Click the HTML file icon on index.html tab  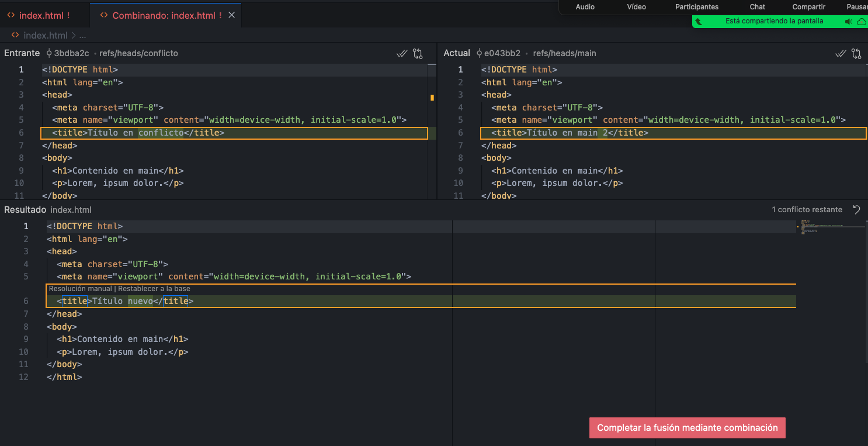point(11,15)
